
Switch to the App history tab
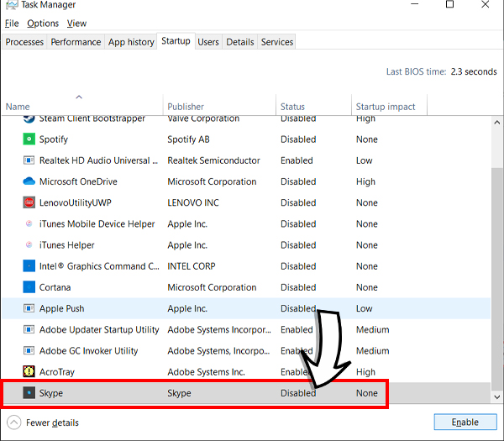(131, 42)
